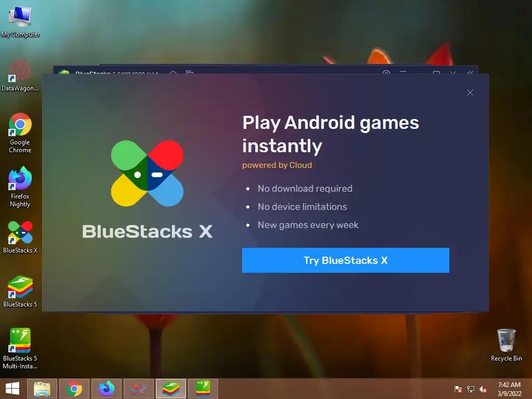Screen dimensions: 532x399
Task: Select the Recycle Bin icon
Action: (506, 345)
